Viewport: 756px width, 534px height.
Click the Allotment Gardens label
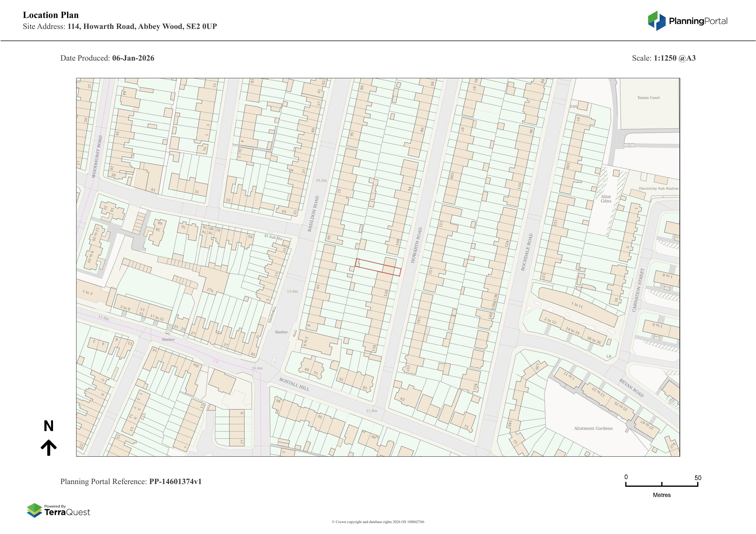(x=593, y=428)
